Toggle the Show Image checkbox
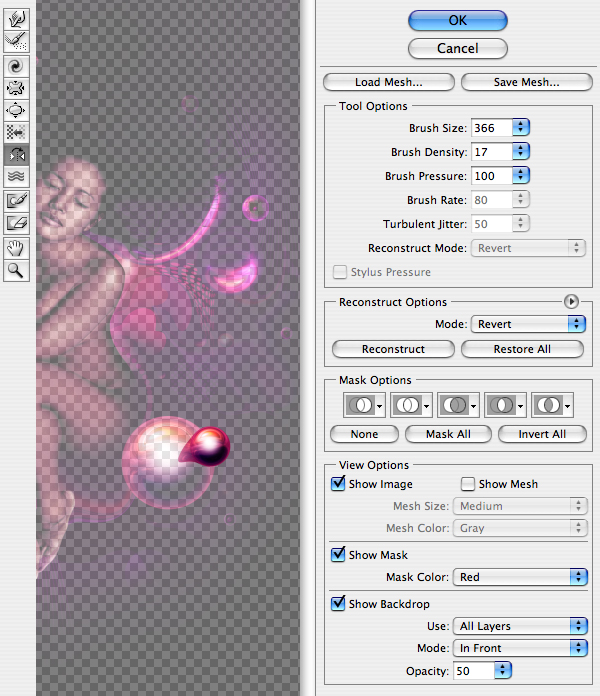The height and width of the screenshot is (696, 600). tap(338, 483)
